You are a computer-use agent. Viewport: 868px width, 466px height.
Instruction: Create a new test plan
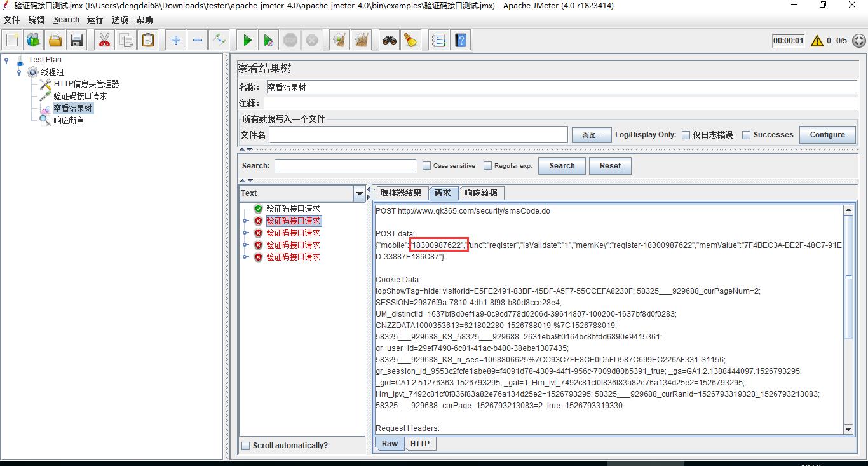pyautogui.click(x=12, y=40)
